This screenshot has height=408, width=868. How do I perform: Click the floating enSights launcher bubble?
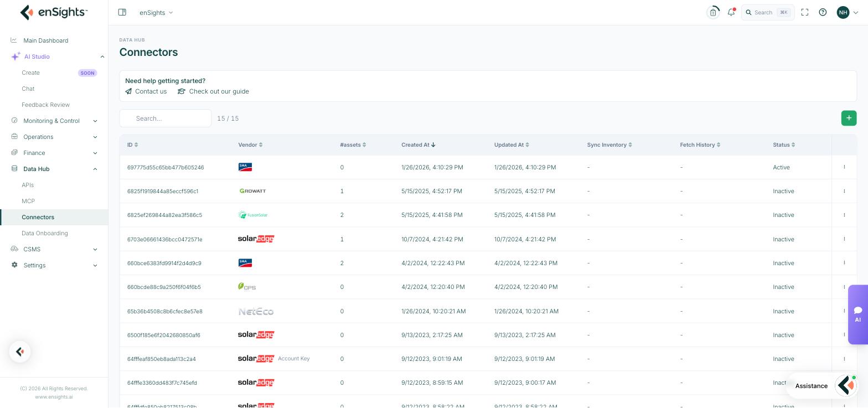pyautogui.click(x=20, y=352)
